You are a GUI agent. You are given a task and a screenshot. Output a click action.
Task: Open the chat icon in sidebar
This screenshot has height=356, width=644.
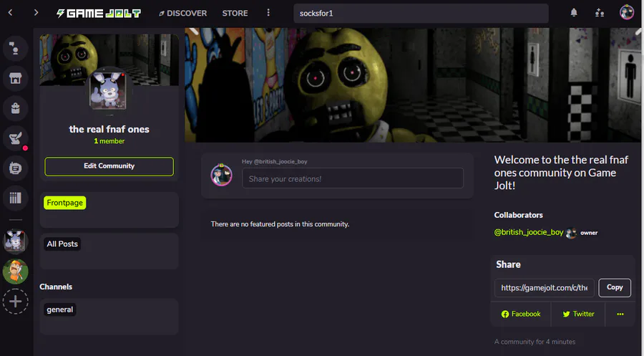tap(15, 168)
